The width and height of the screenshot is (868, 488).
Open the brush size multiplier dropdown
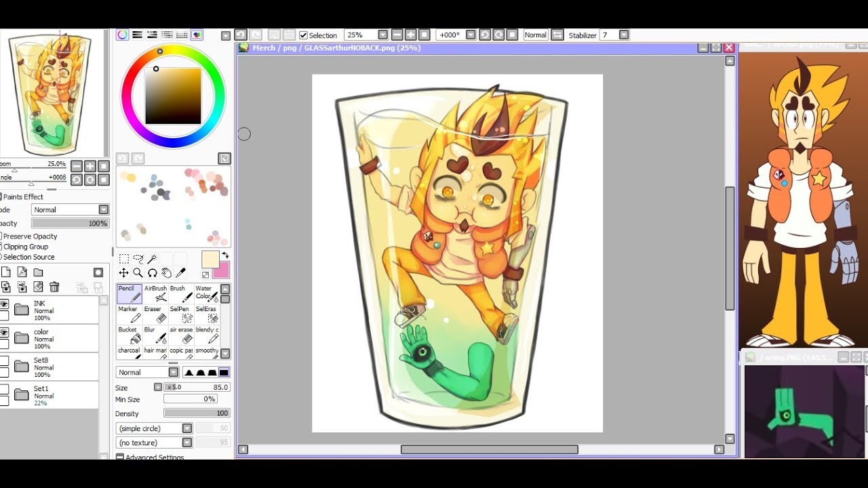click(158, 387)
